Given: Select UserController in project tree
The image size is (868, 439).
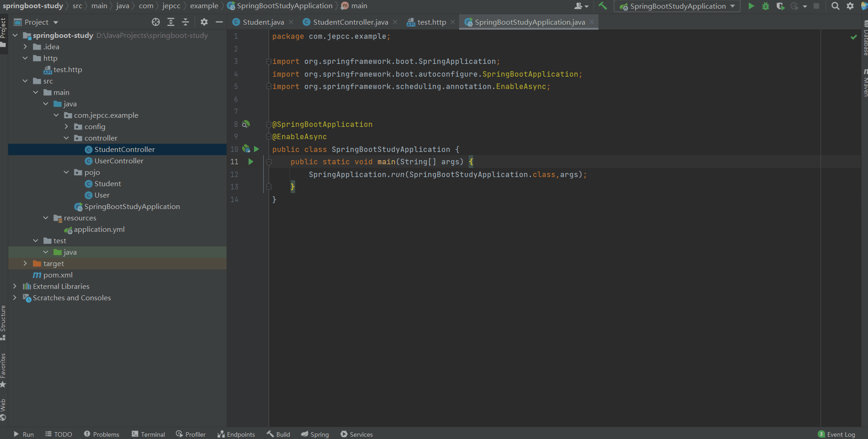Looking at the screenshot, I should click(x=119, y=161).
